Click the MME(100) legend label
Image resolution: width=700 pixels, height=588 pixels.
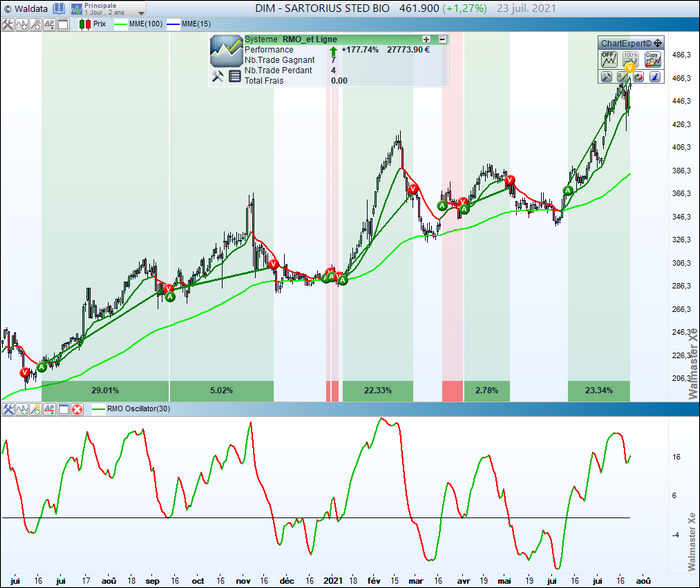pyautogui.click(x=146, y=24)
